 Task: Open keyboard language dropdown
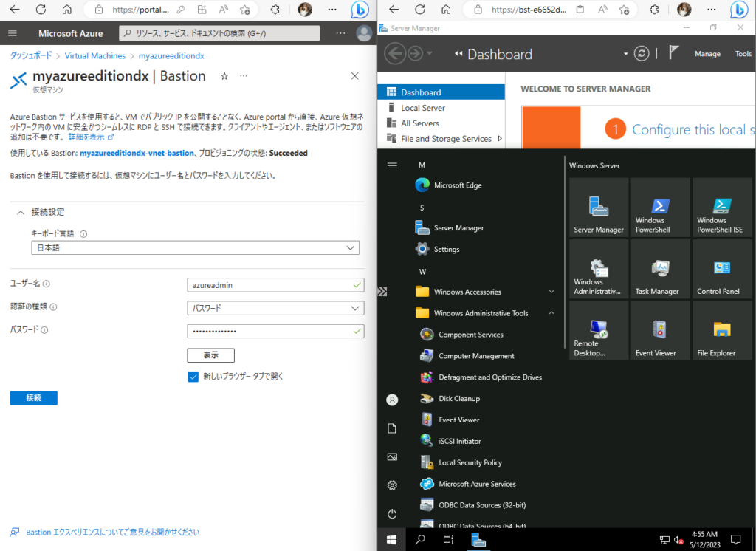[195, 247]
